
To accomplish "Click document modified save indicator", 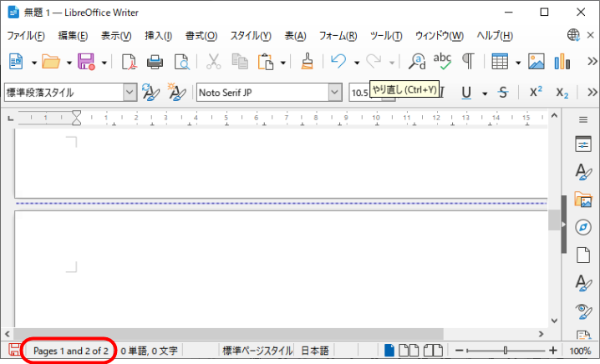I will pos(14,350).
